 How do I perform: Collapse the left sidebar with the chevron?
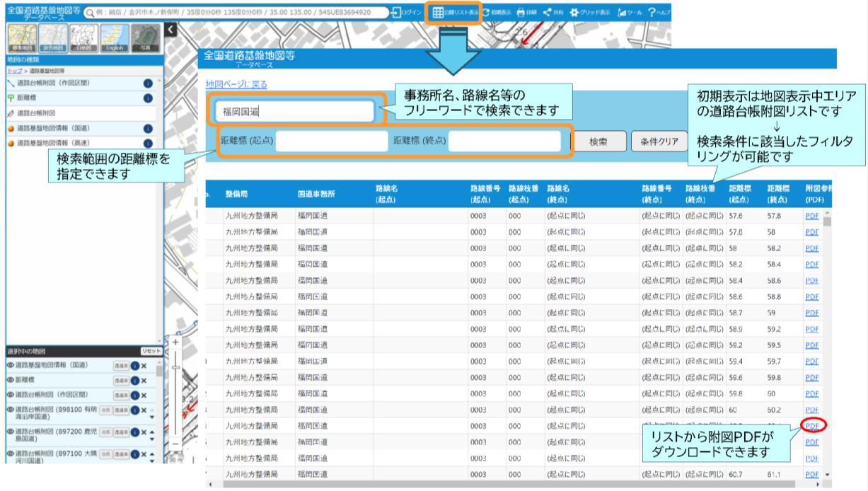pyautogui.click(x=170, y=29)
